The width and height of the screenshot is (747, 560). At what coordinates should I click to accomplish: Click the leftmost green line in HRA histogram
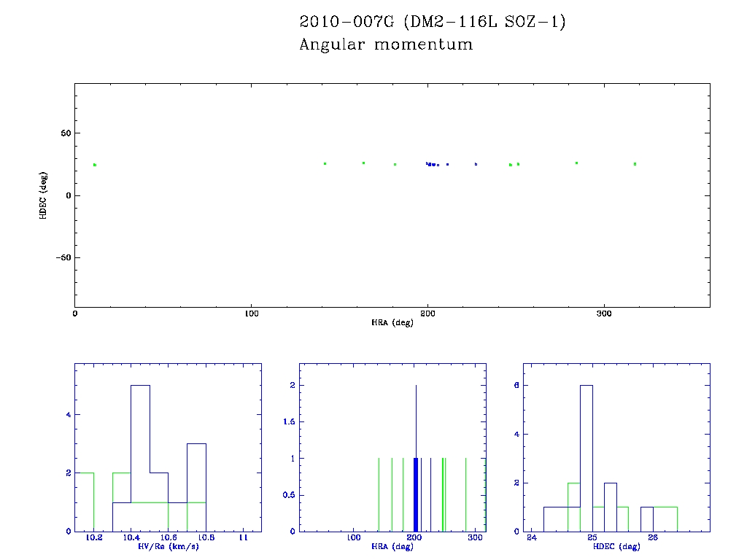pos(379,494)
